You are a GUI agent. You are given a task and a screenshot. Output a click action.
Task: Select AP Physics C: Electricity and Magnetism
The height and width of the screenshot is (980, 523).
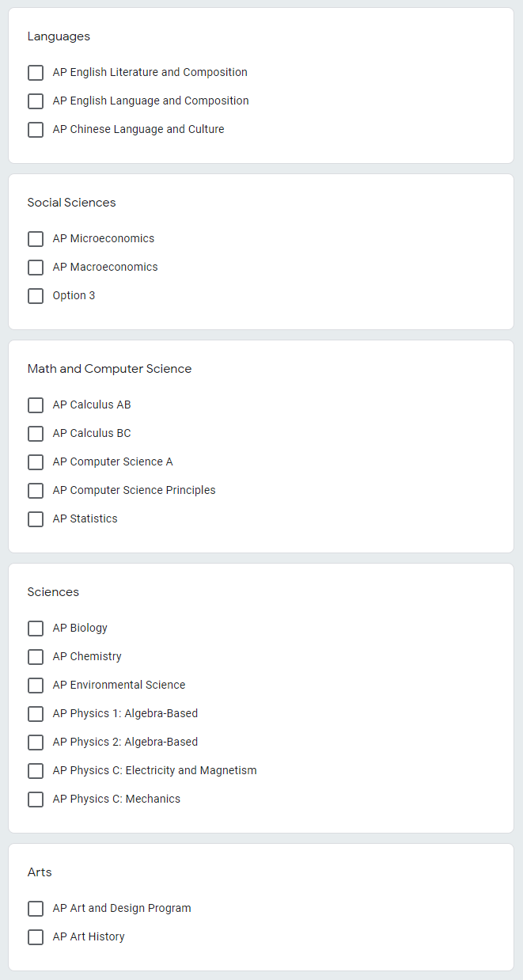click(x=36, y=771)
